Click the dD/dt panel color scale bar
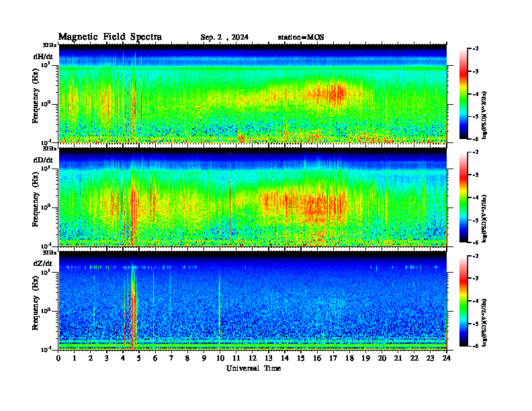Viewport: 532px width, 411px height. 463,197
